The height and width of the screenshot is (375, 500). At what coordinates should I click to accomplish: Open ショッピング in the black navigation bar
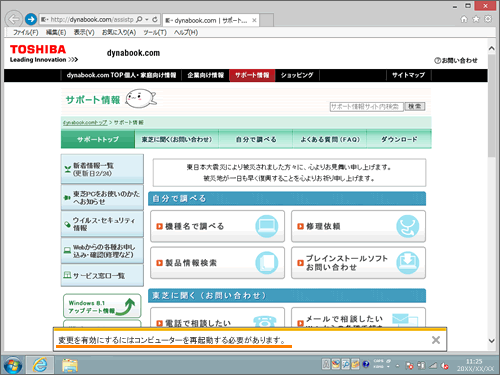click(x=297, y=75)
